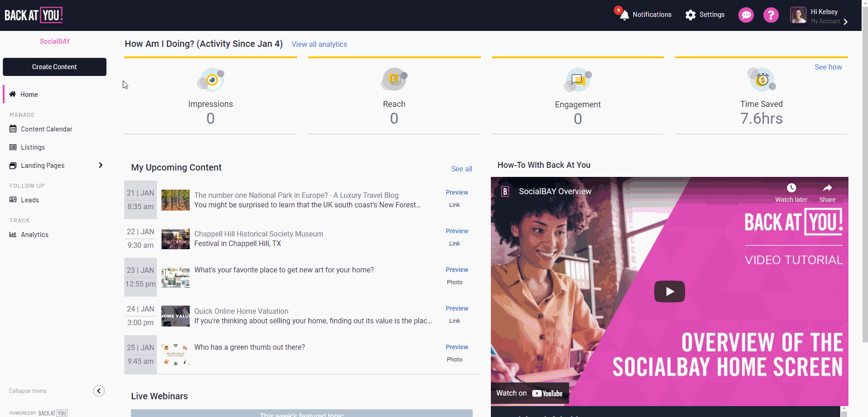Preview the Quick Online Home Valuation post

pos(457,308)
